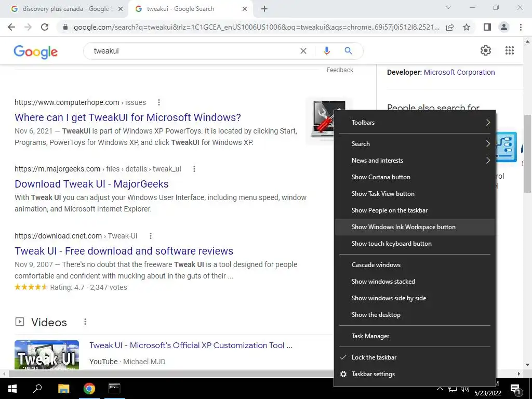Open Download Tweak UI - MajorGeeks link
532x399 pixels.
[91, 184]
